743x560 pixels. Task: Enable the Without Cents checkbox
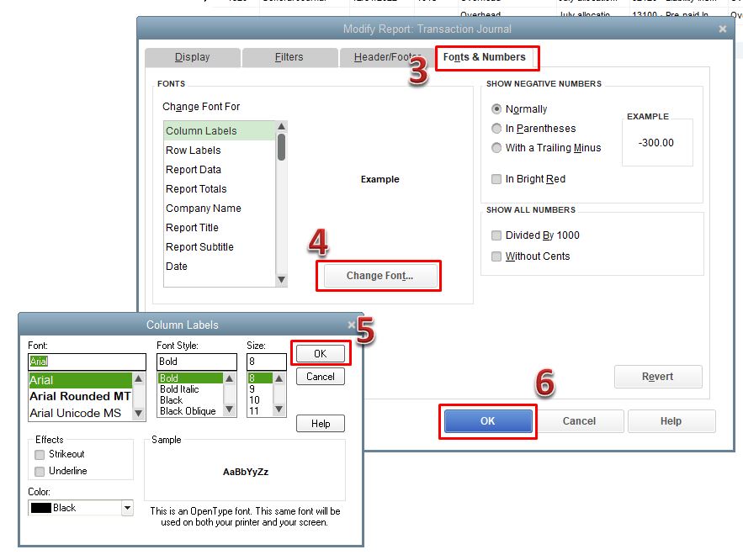(496, 256)
